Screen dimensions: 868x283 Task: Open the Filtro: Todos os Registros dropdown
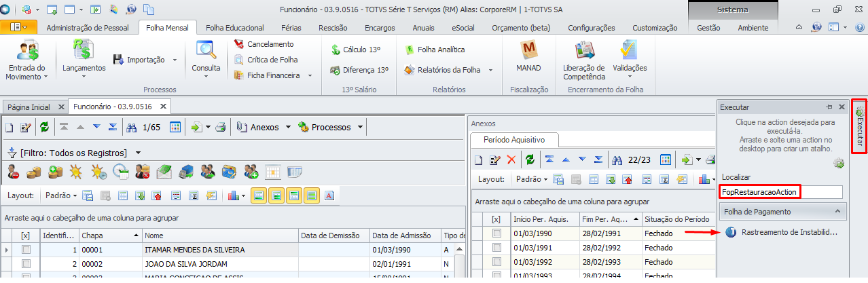point(139,153)
